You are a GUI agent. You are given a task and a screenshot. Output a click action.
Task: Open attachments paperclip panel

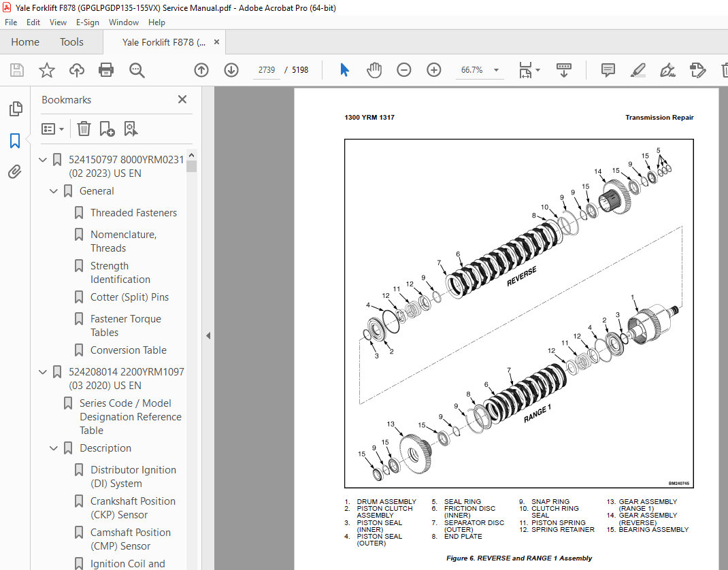tap(15, 172)
